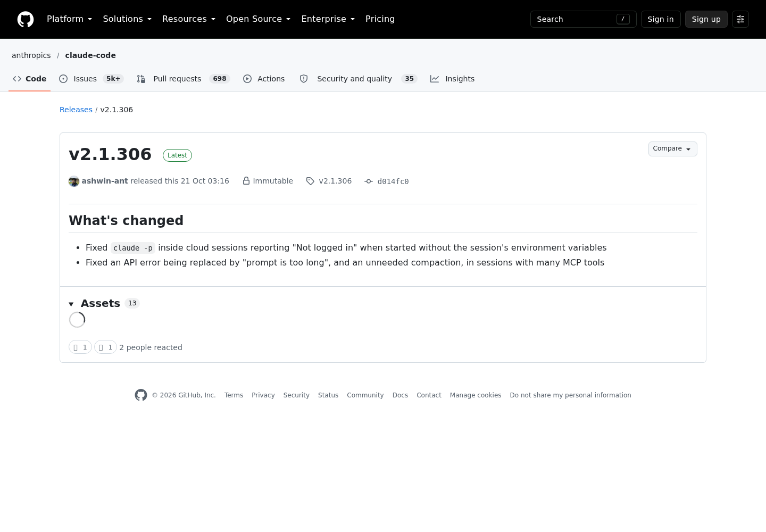
Task: Open the Insights tab
Action: pyautogui.click(x=453, y=79)
